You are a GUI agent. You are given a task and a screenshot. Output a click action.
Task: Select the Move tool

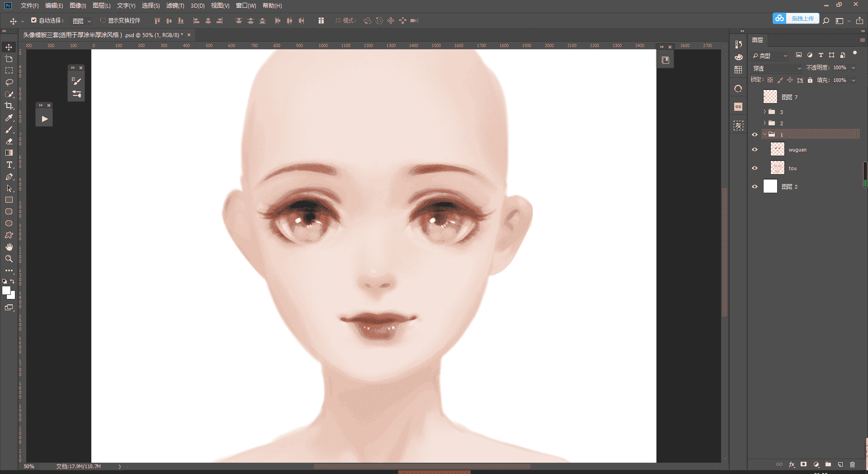(x=9, y=47)
